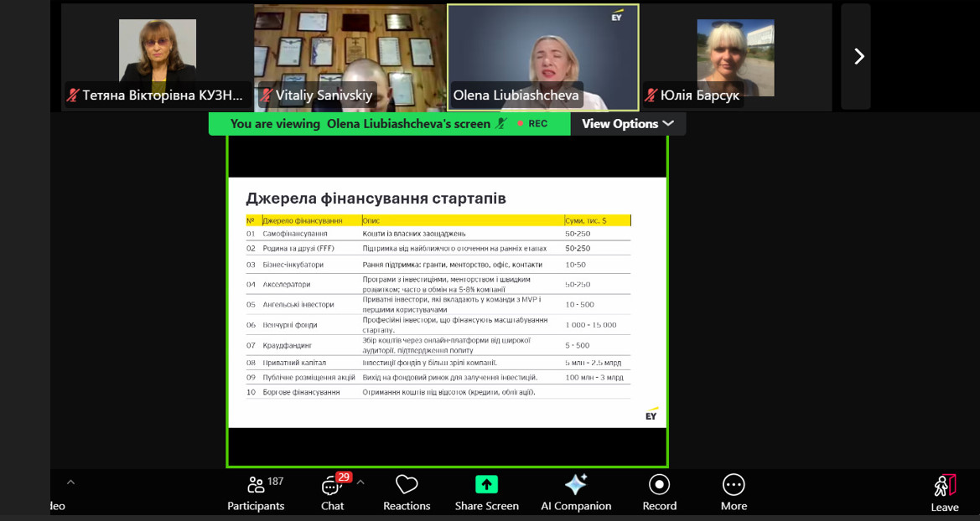Open the More options menu
Image resolution: width=980 pixels, height=521 pixels.
[x=734, y=493]
